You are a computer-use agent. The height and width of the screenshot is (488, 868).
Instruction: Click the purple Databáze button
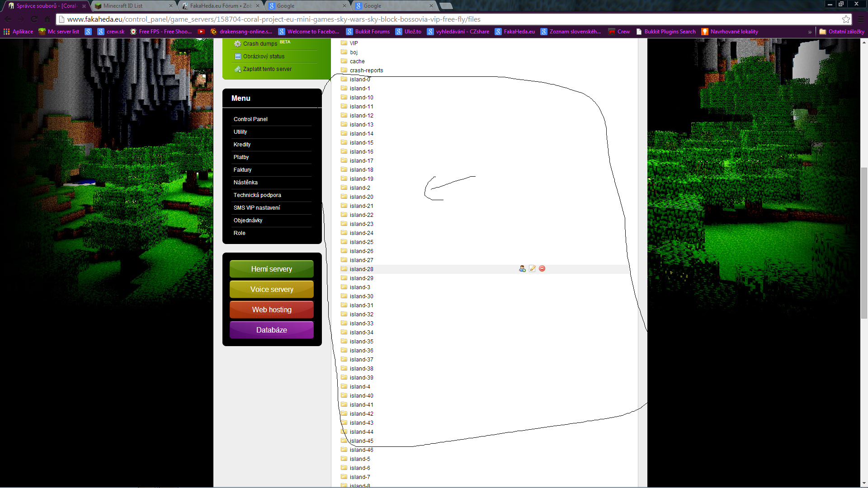click(x=271, y=330)
